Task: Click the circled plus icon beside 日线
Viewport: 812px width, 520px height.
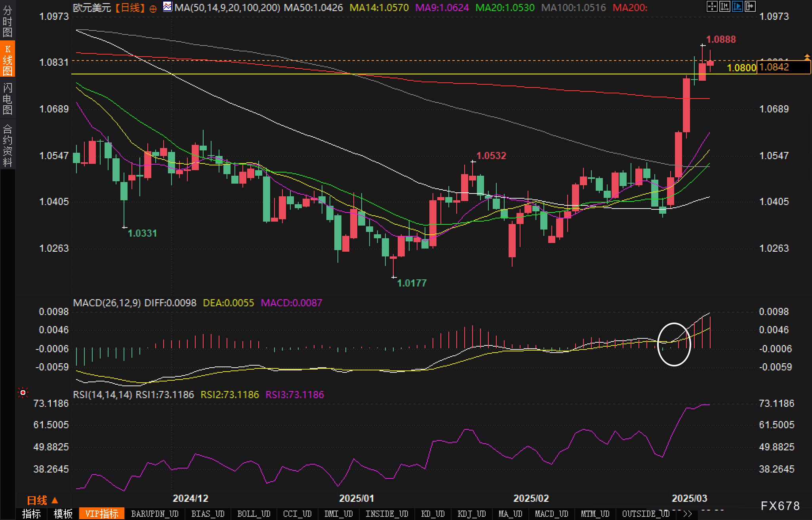Action: [x=153, y=8]
